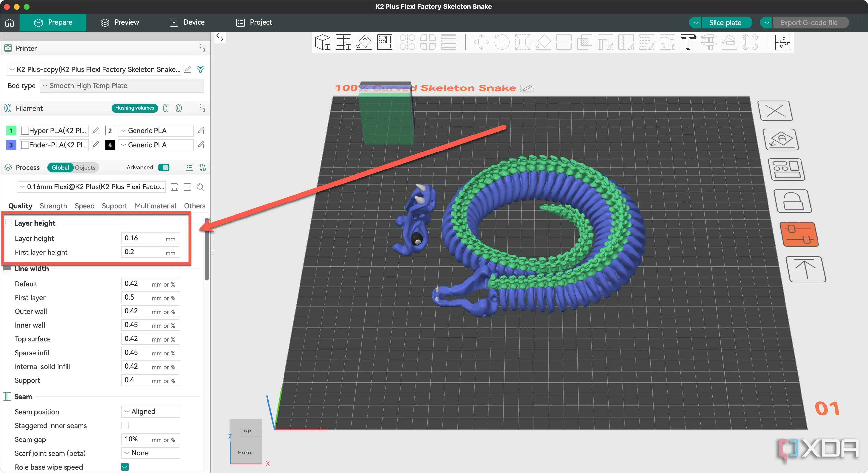Image resolution: width=868 pixels, height=473 pixels.
Task: Go to the Home screen icon
Action: click(10, 23)
